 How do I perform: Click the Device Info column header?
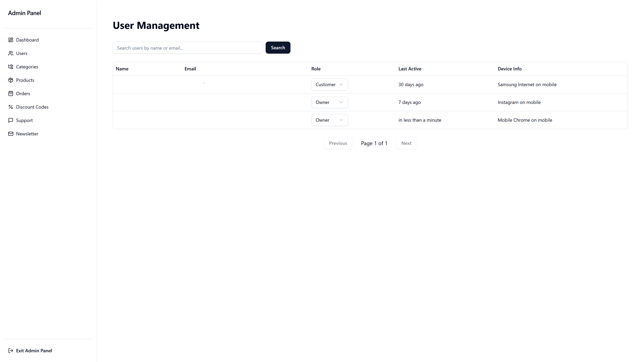point(509,69)
